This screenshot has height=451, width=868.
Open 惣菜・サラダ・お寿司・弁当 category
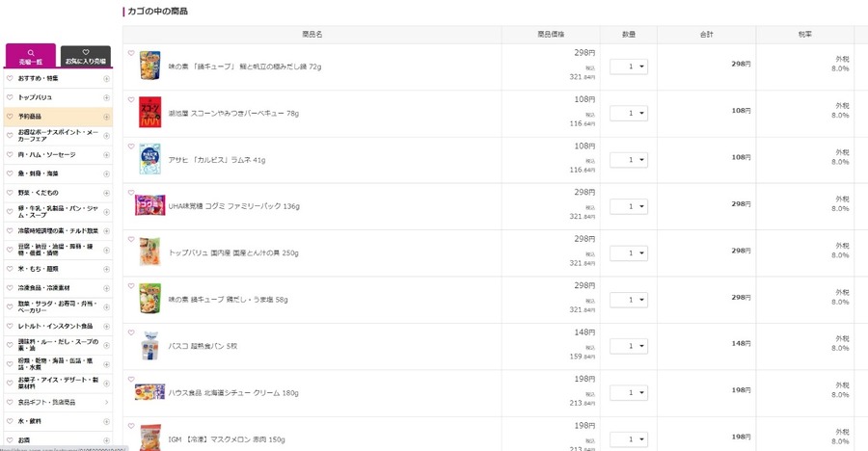(x=58, y=307)
